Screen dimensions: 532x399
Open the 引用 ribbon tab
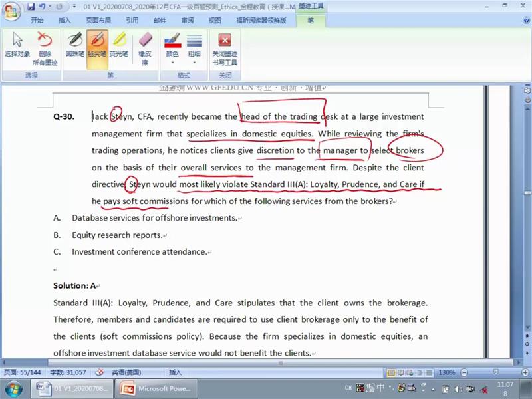132,21
